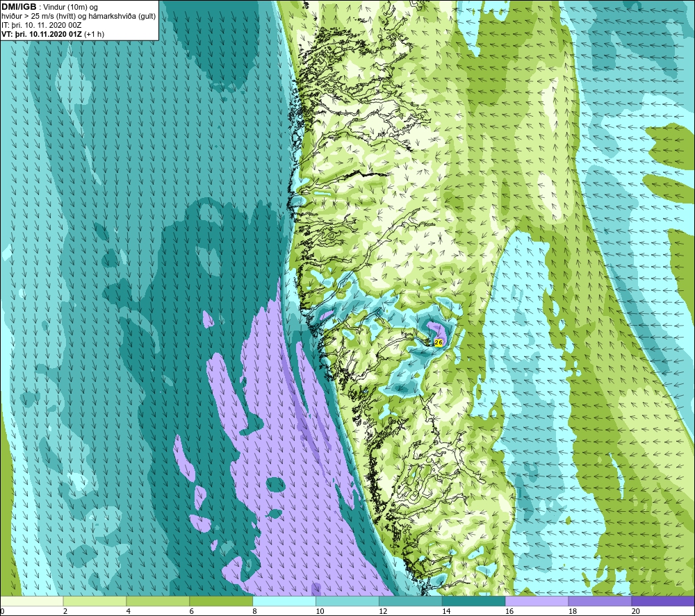Viewport: 695px width, 616px height.
Task: Click the scale label '12'
Action: 383,611
